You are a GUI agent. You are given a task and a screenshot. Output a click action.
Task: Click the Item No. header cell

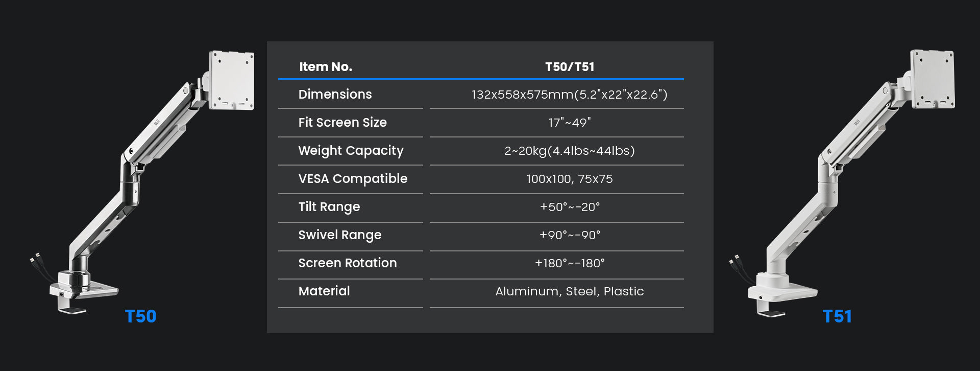click(326, 67)
